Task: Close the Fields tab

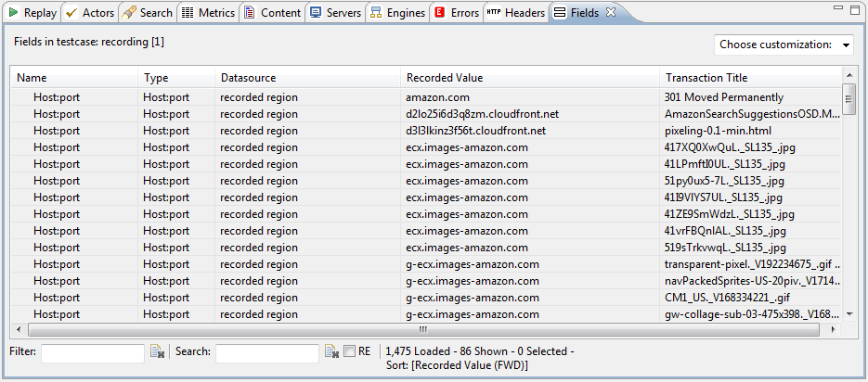Action: click(611, 12)
